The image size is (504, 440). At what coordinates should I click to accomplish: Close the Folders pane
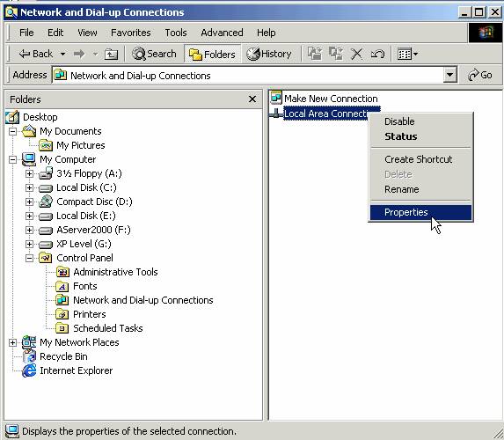(x=252, y=99)
